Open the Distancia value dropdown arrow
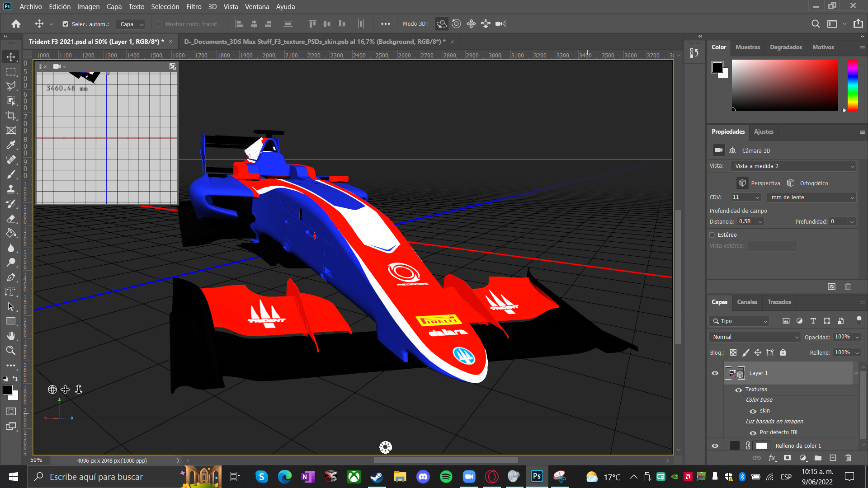The height and width of the screenshot is (488, 868). (760, 222)
